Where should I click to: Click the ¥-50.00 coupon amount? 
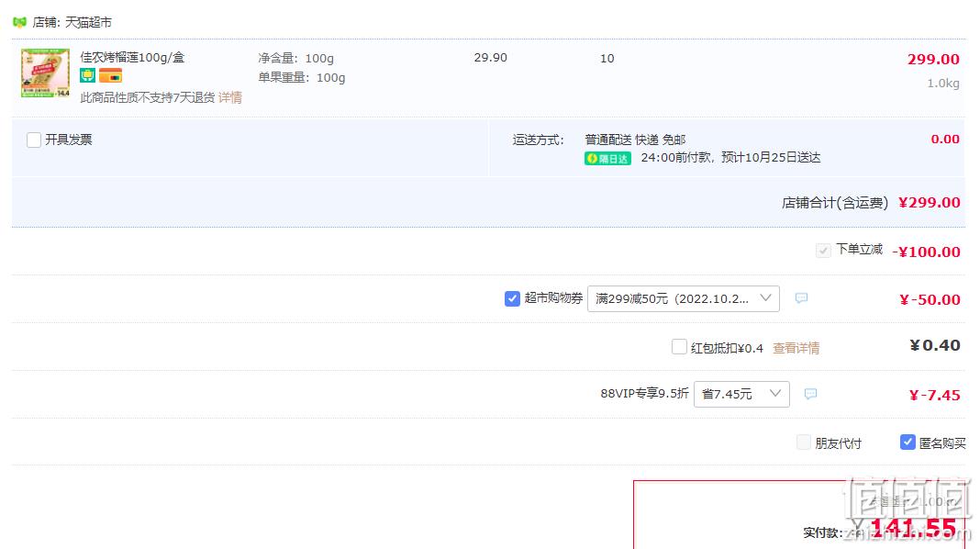pos(930,299)
